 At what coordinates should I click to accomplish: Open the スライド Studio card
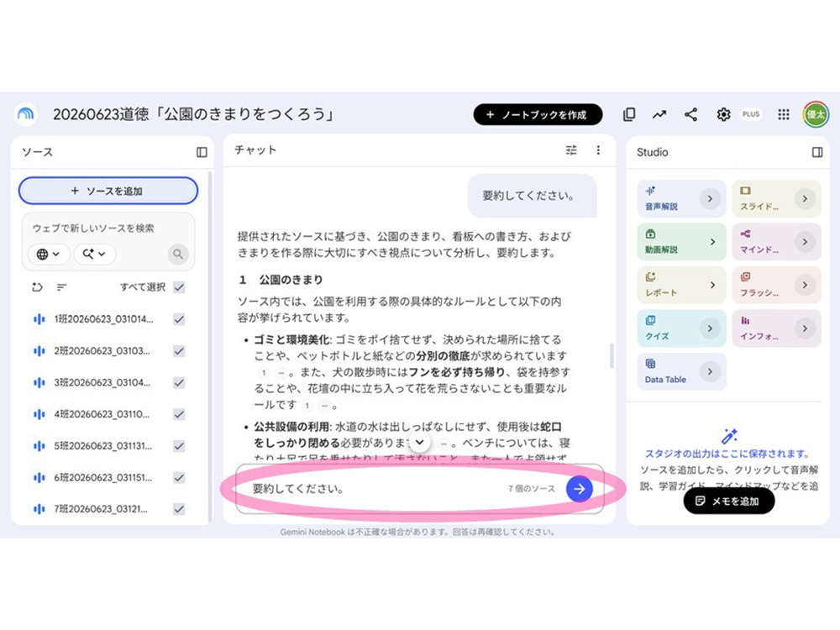[776, 199]
